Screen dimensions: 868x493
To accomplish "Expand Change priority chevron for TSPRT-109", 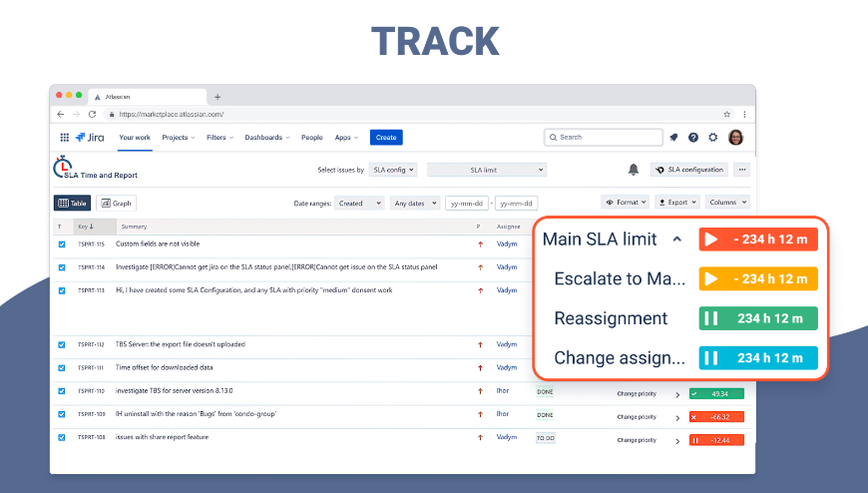I will pos(677,418).
